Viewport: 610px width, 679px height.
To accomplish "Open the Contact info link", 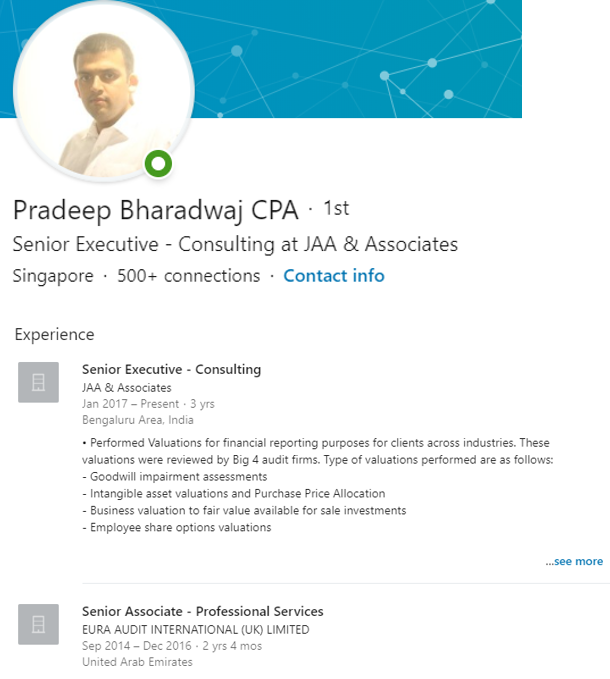I will (x=333, y=276).
